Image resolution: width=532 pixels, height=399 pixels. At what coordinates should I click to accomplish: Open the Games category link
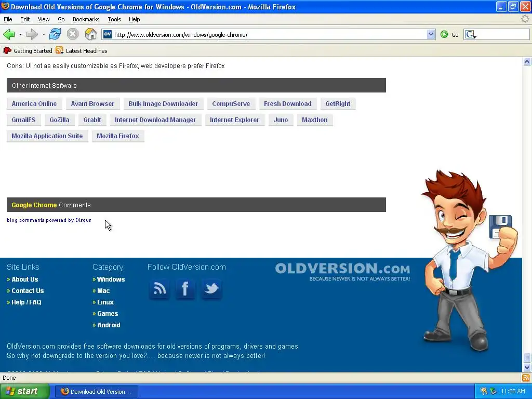tap(108, 314)
